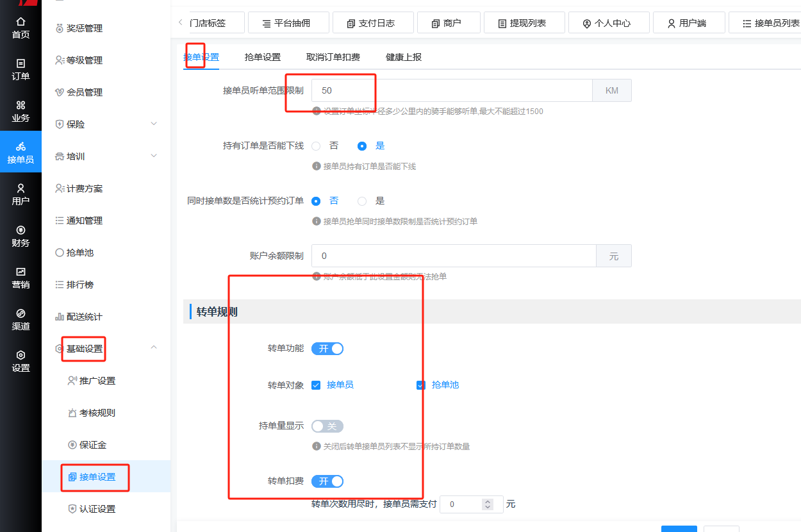Click the 计费方案 icon in the sidebar
801x532 pixels.
coord(60,188)
